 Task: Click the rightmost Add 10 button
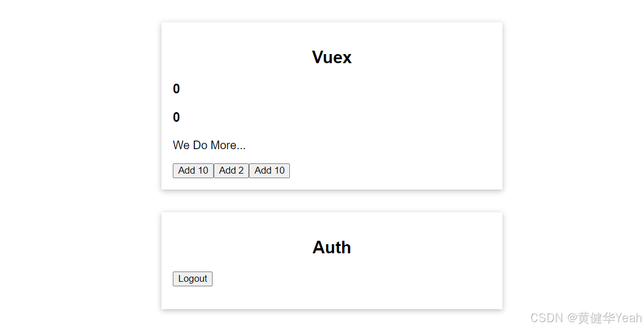click(x=269, y=170)
